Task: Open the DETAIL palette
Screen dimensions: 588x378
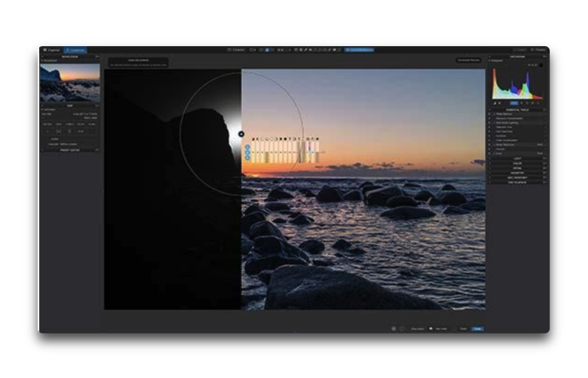Action: point(517,168)
